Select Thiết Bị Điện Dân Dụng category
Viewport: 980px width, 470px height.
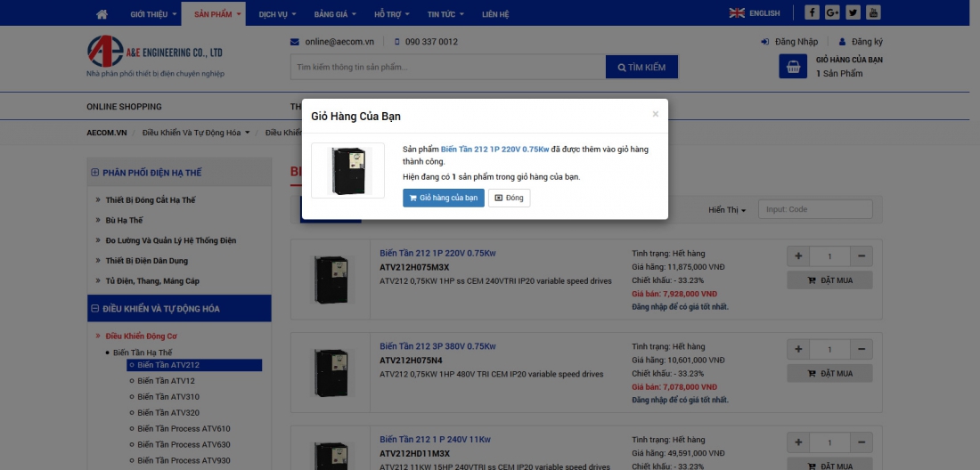click(146, 261)
